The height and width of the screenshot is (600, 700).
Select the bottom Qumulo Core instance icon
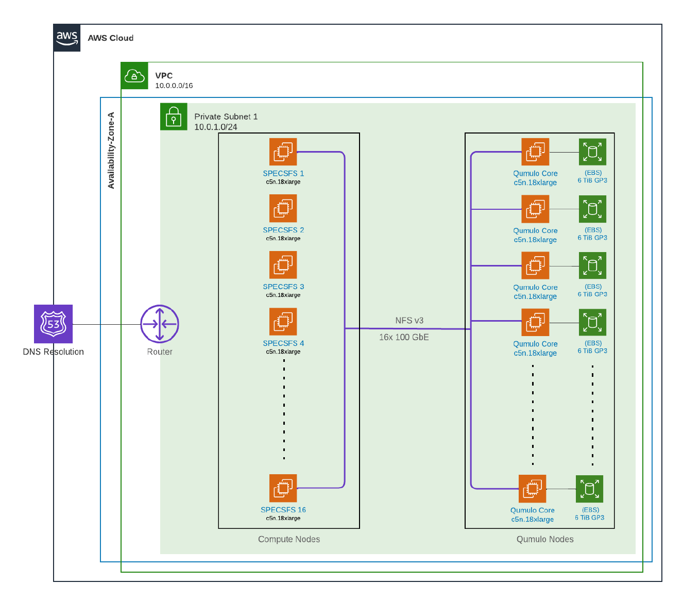[x=533, y=489]
